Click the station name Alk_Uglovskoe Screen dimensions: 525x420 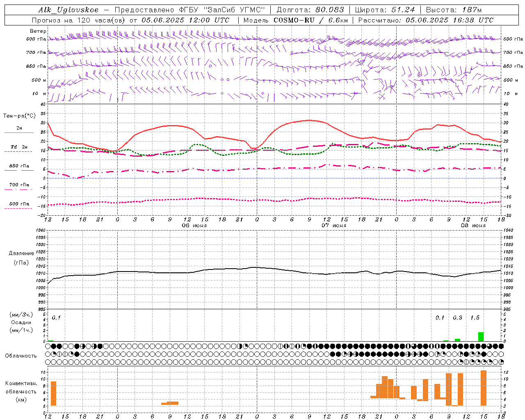coord(68,10)
